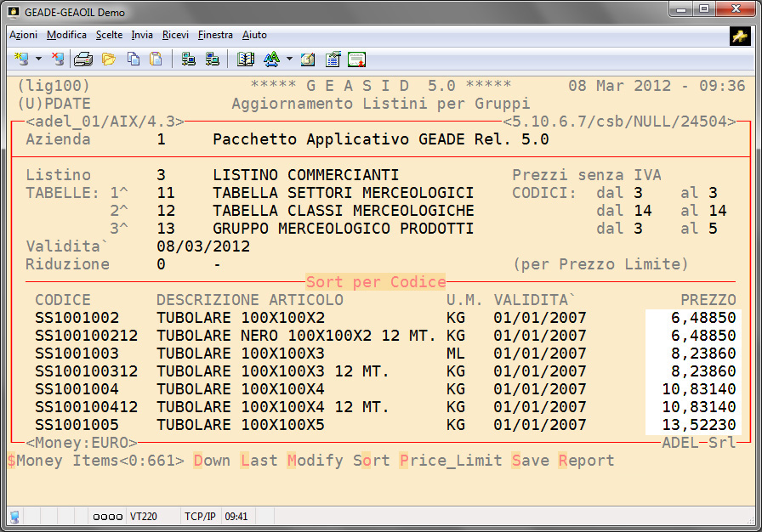
Task: Click the copy icon in the toolbar
Action: click(x=134, y=59)
